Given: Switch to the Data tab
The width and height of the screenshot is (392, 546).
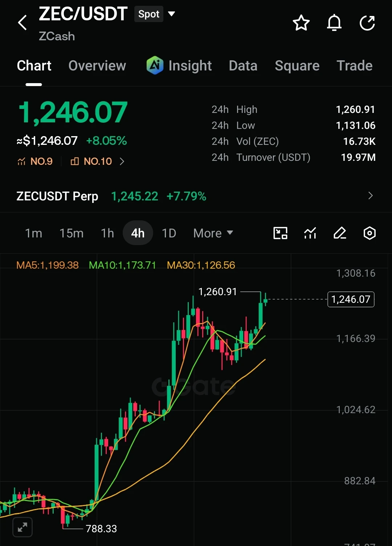Looking at the screenshot, I should (243, 66).
